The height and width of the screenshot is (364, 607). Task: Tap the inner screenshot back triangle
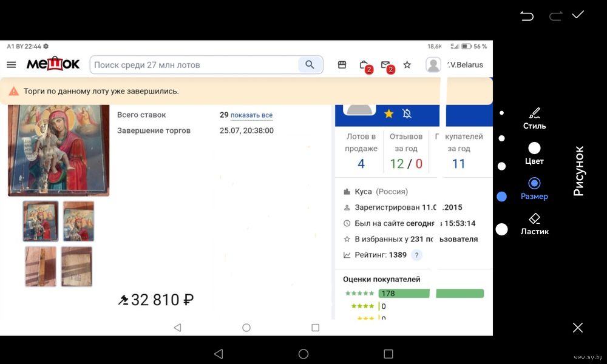(x=177, y=328)
